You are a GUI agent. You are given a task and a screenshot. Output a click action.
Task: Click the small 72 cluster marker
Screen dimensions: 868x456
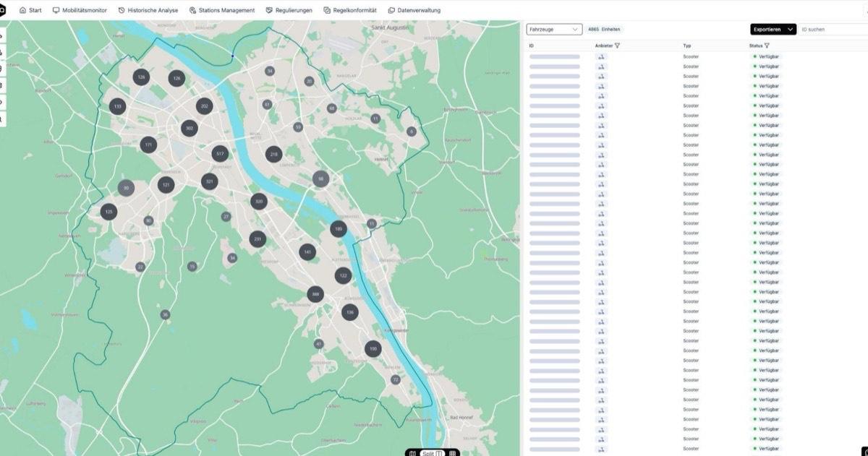395,379
